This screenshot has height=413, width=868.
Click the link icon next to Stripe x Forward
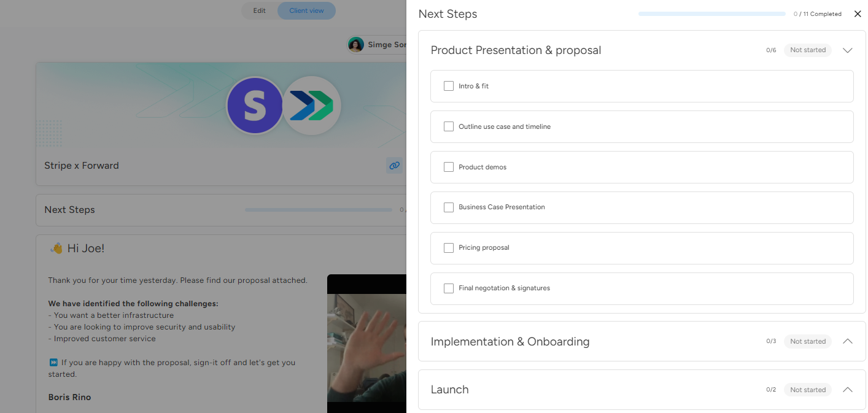pyautogui.click(x=394, y=166)
